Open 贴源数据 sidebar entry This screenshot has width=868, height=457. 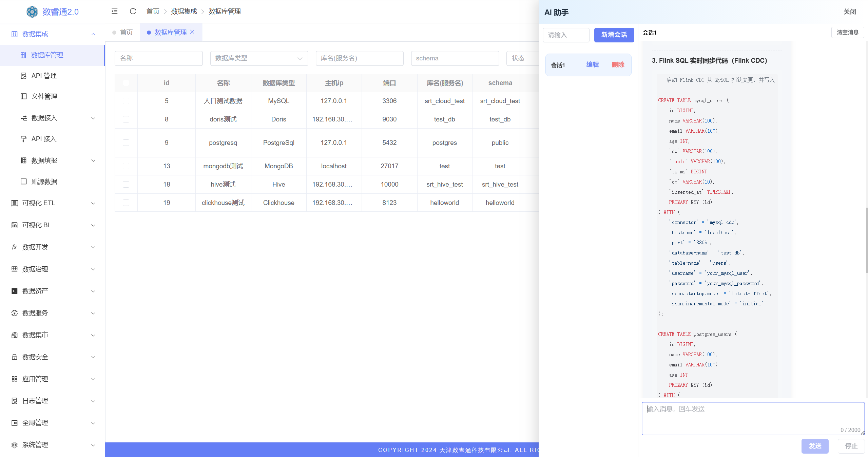click(44, 182)
